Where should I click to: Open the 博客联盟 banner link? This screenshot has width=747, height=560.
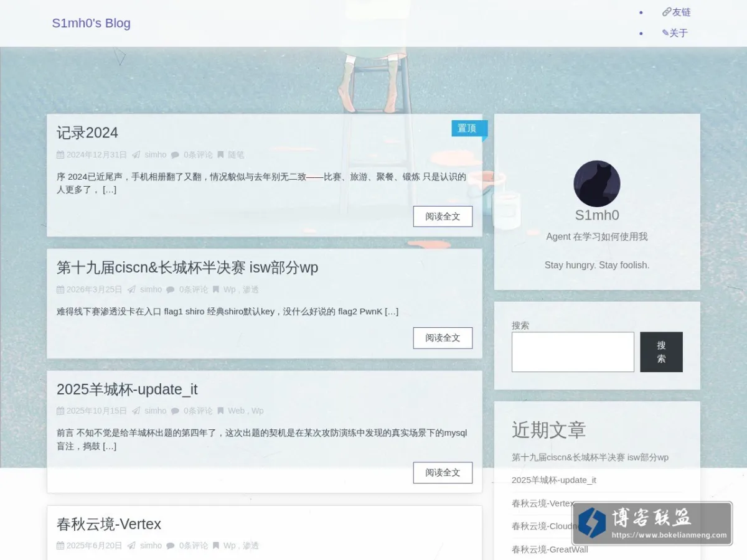[652, 523]
